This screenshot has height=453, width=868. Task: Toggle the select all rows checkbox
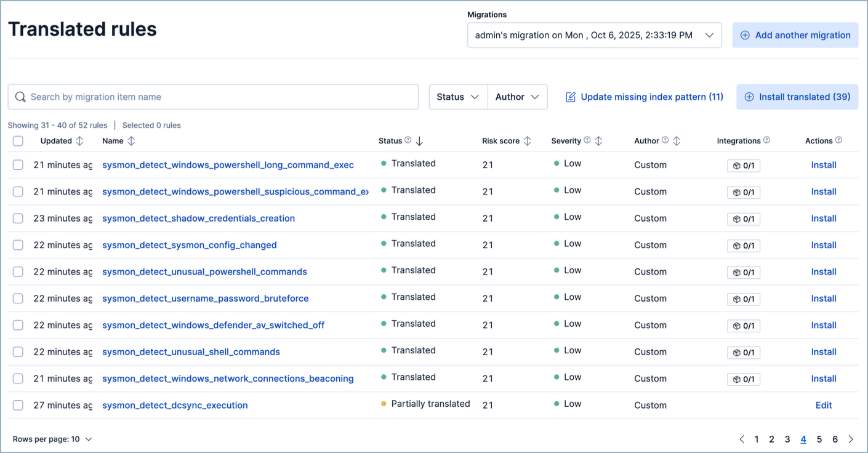pos(18,141)
